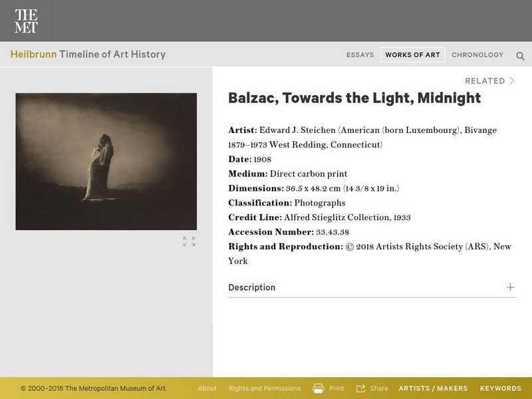Open the RELATED panel via its chevron
The image size is (532, 399).
(x=513, y=80)
